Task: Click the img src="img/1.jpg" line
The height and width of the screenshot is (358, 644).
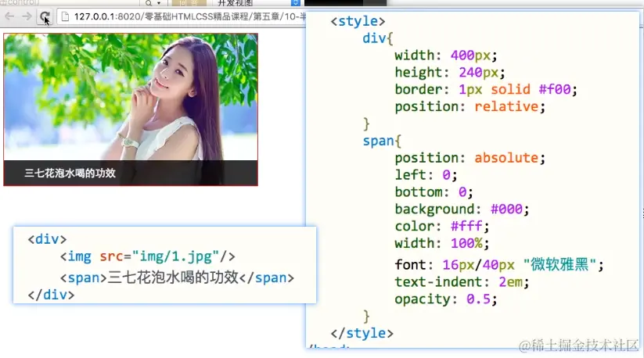Action: 147,256
